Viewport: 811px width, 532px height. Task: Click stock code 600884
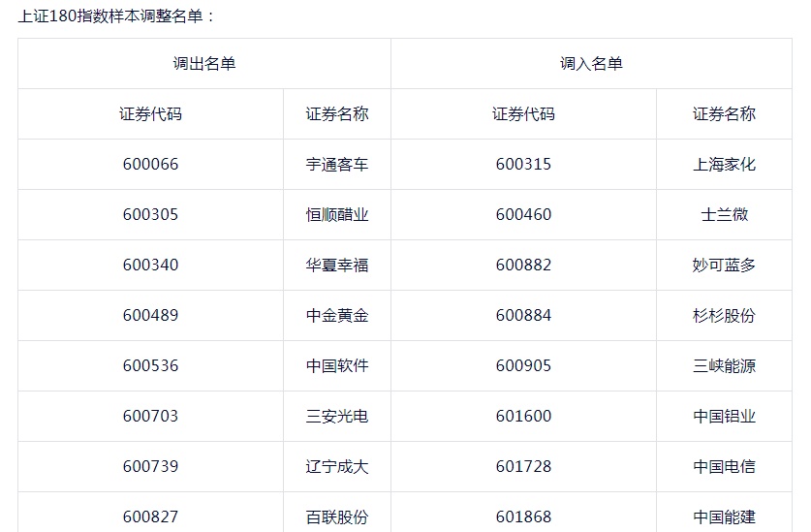(x=523, y=315)
